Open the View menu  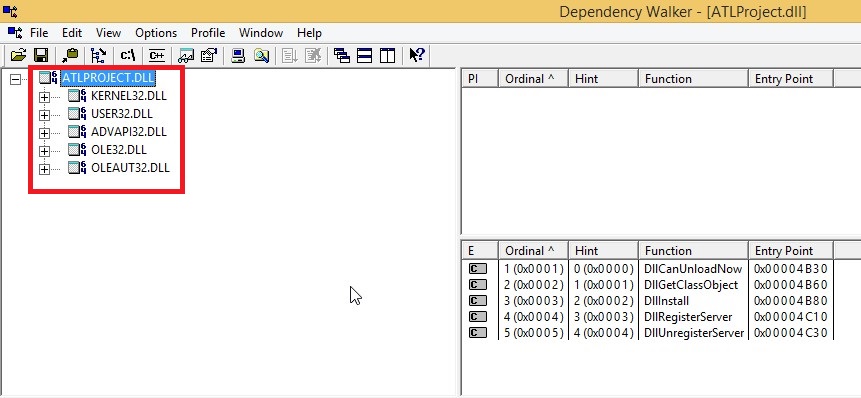[108, 33]
